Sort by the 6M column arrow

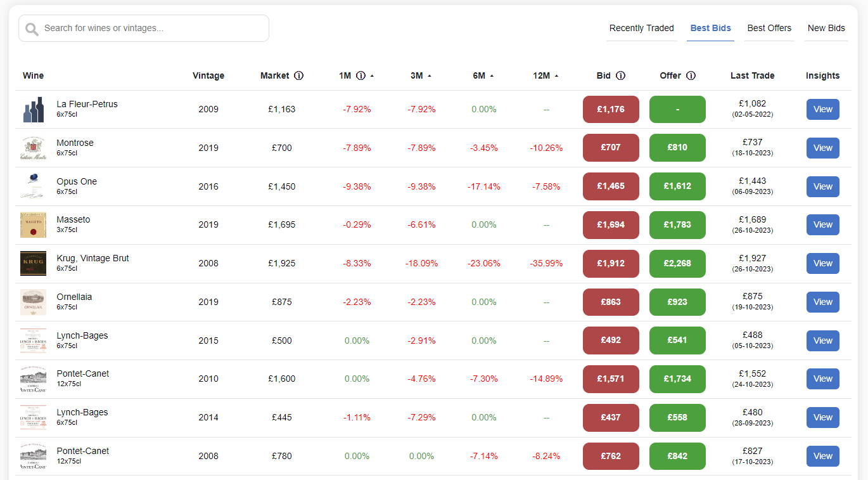(x=492, y=75)
